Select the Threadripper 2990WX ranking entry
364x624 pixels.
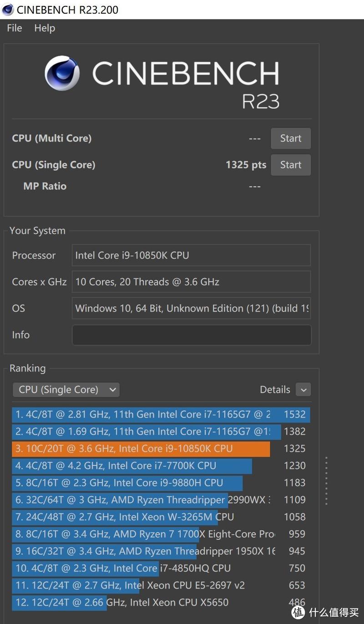[x=161, y=500]
